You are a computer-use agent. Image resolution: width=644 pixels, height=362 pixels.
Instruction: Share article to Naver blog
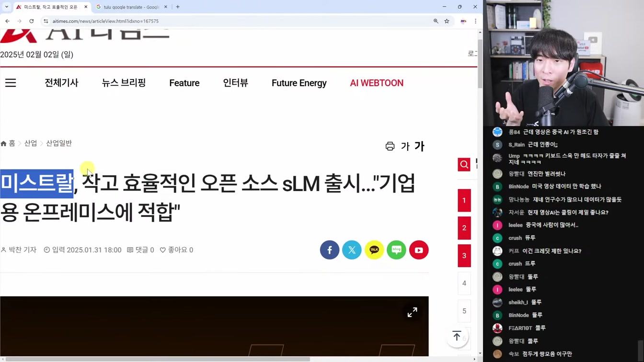396,250
